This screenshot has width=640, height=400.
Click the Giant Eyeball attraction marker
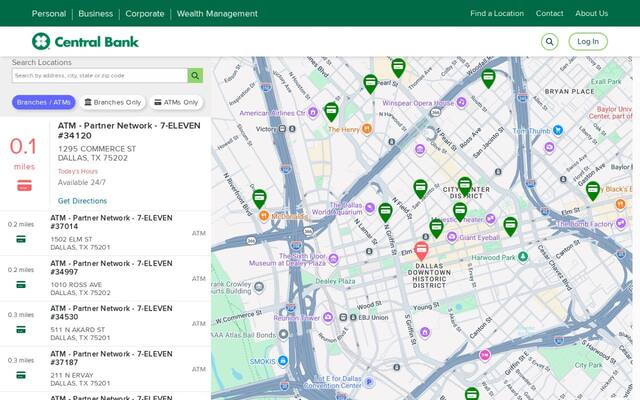(x=451, y=237)
